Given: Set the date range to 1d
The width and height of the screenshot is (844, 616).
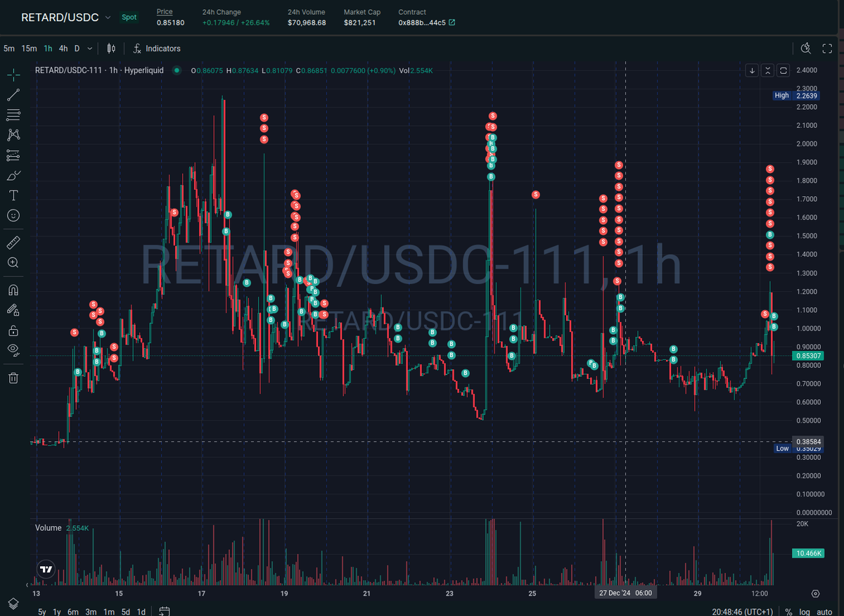Looking at the screenshot, I should (141, 612).
